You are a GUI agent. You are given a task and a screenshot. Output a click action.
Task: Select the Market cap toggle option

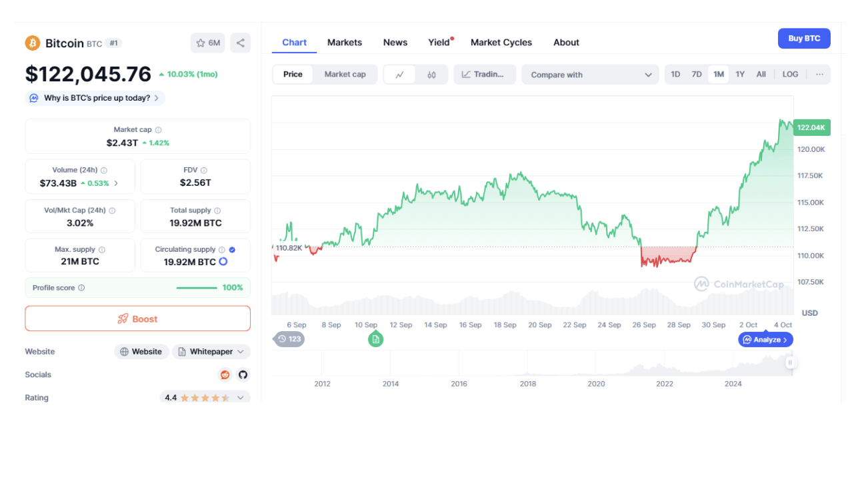(345, 75)
